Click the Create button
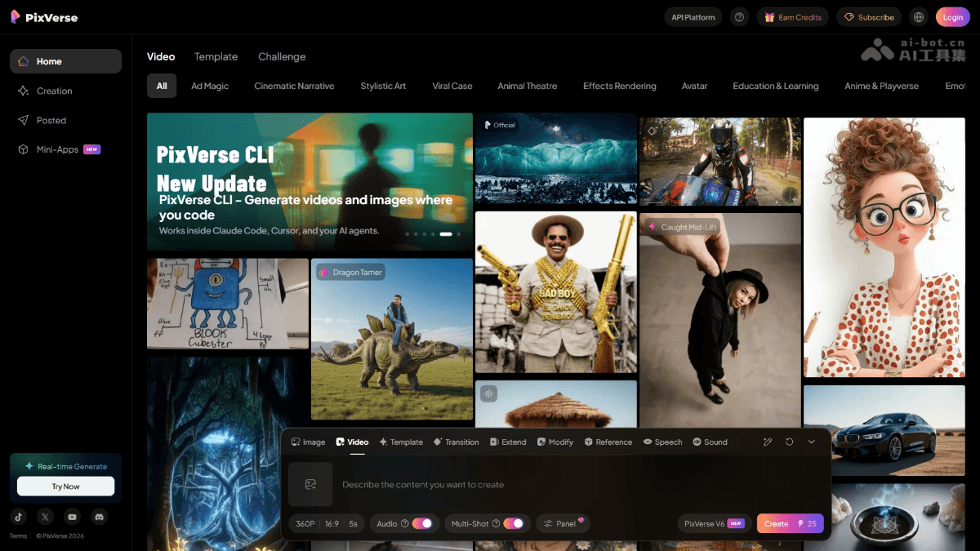The image size is (980, 551). coord(791,524)
